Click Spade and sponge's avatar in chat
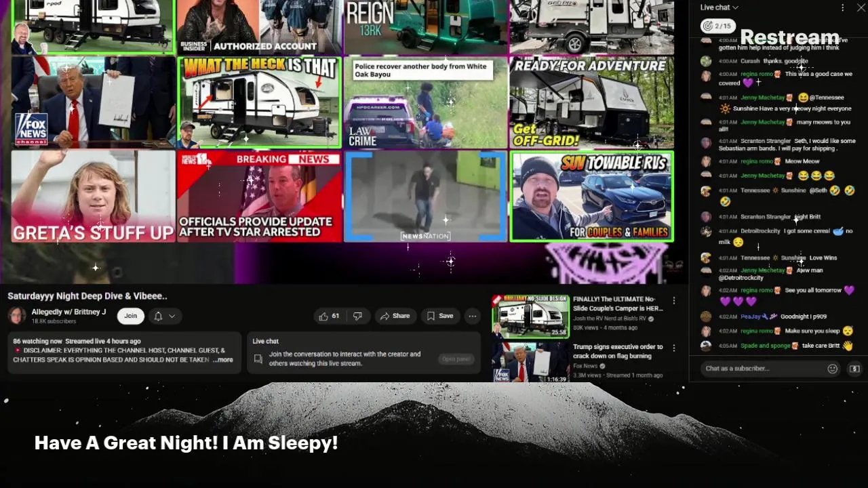Viewport: 868px width, 488px height. coord(706,346)
